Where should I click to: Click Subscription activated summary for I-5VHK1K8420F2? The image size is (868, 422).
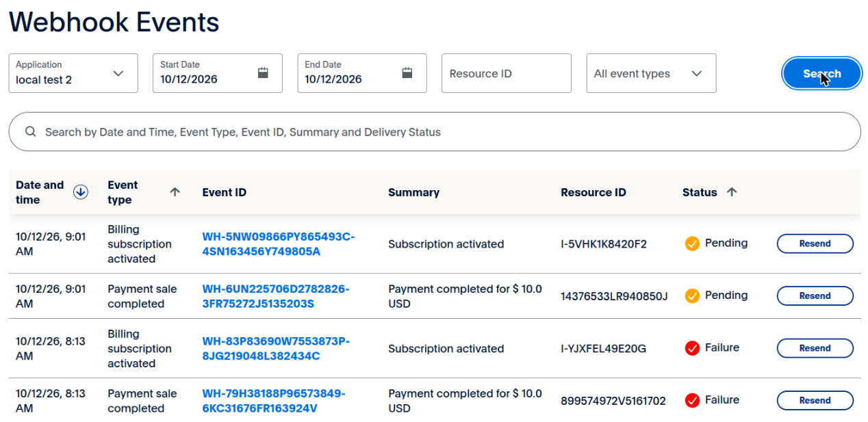point(446,243)
